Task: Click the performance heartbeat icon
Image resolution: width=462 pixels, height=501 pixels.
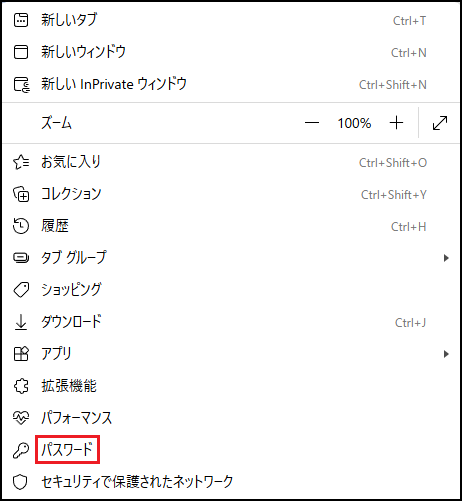Action: [x=21, y=418]
